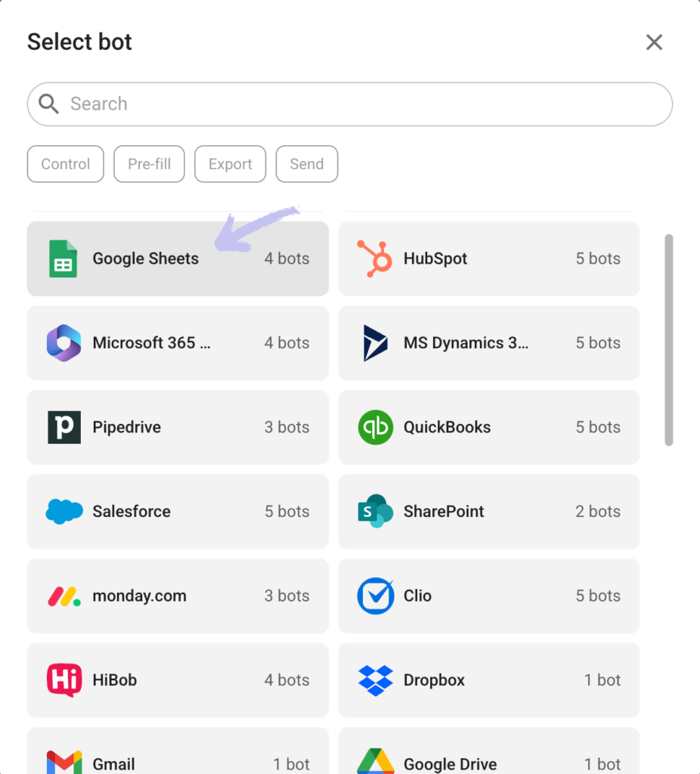Choose the Pipedrive label

pyautogui.click(x=127, y=427)
